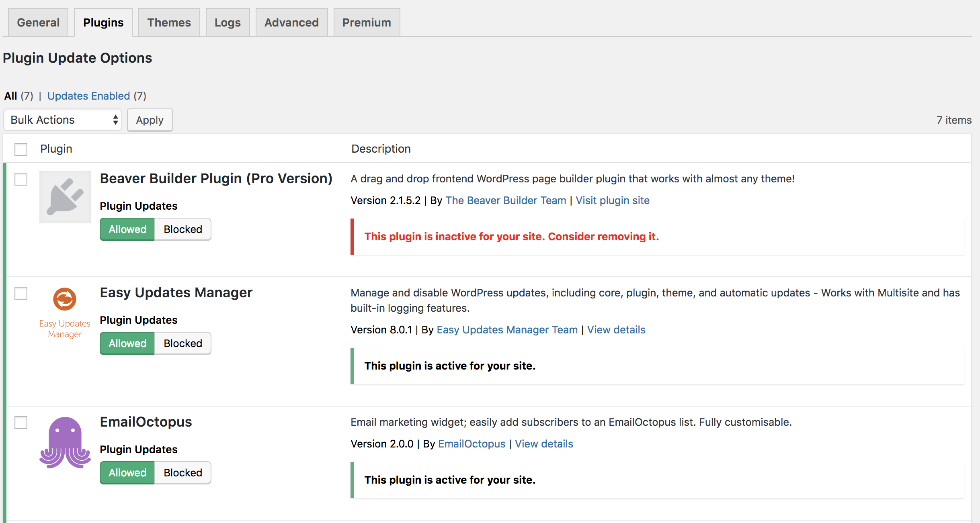980x523 pixels.
Task: Filter by Updates Enabled link
Action: point(88,96)
